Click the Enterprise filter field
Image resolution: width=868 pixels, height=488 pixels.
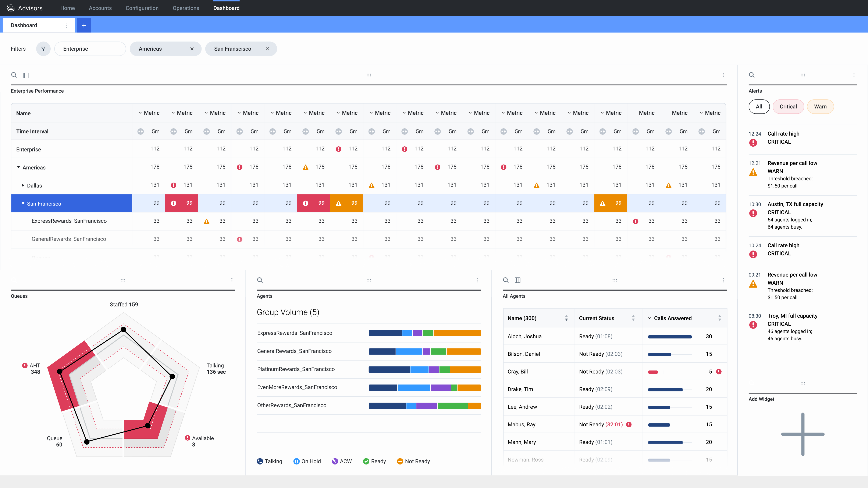pos(90,49)
